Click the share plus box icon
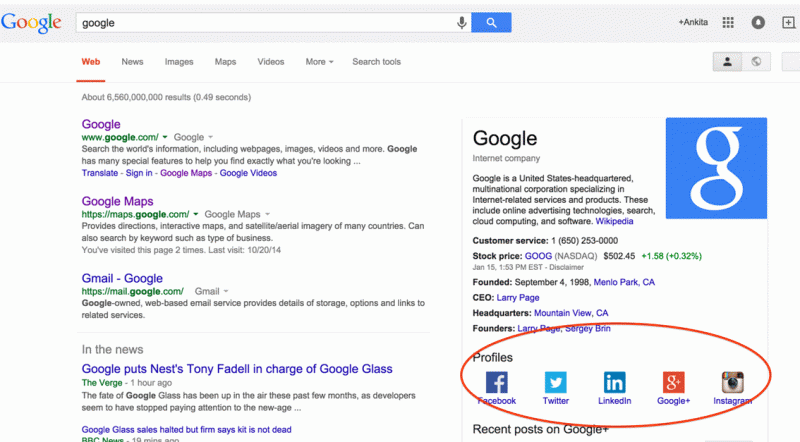Screen dimensions: 800x442 (788, 22)
